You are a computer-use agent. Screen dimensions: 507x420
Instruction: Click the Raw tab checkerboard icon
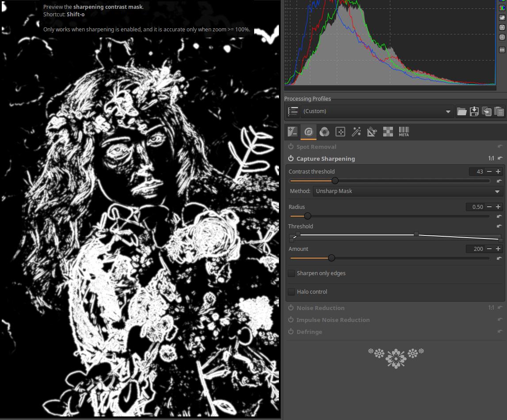(388, 132)
